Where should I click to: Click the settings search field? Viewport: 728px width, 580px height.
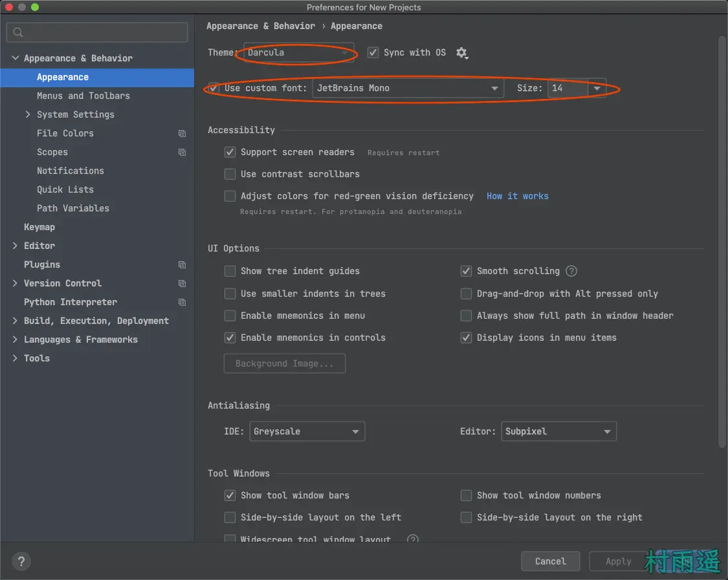(x=97, y=32)
